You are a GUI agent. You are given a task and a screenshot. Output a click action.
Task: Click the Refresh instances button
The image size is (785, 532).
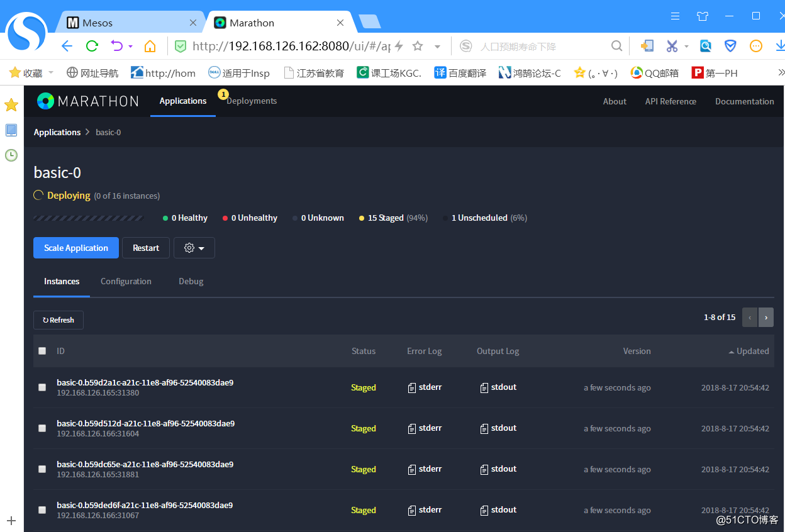[x=58, y=320]
